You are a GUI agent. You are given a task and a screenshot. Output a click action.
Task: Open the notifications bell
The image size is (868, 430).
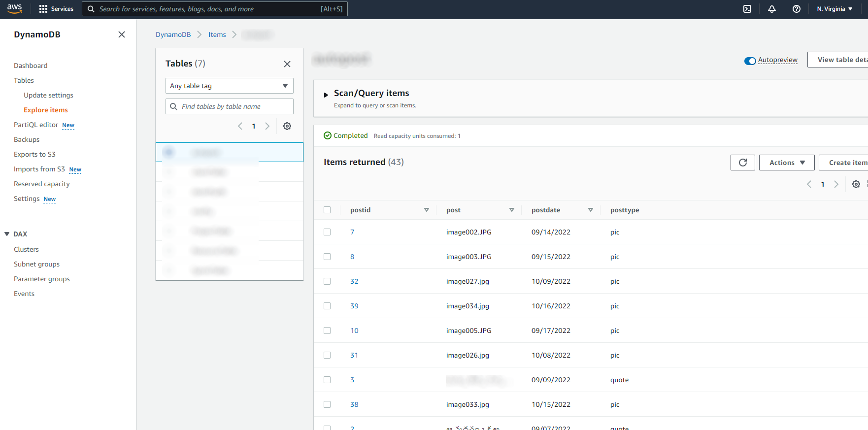point(772,9)
